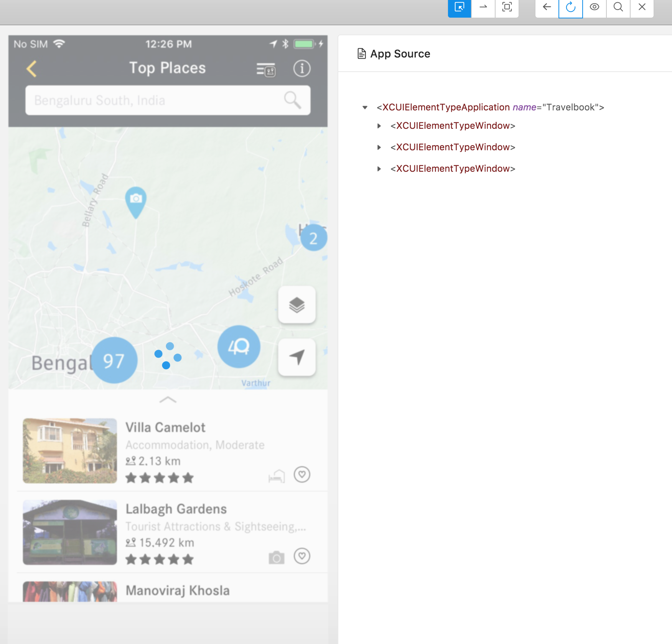Tap the current location arrow button

[x=297, y=357]
